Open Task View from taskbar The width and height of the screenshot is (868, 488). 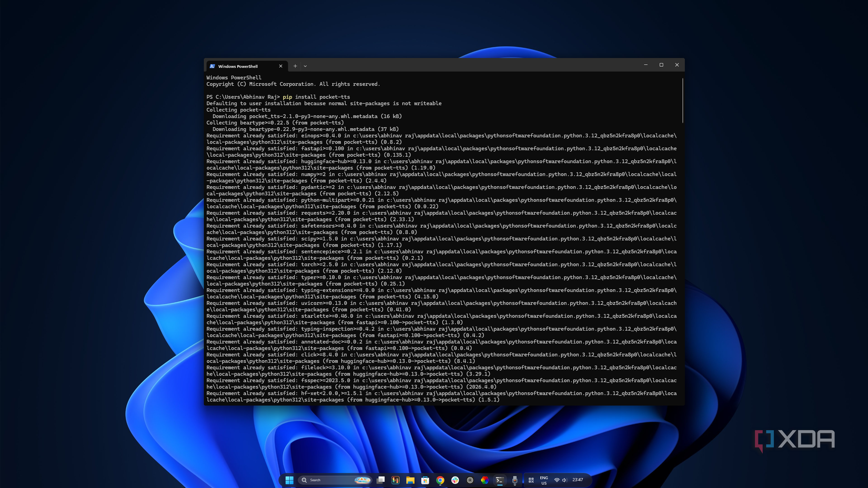380,480
